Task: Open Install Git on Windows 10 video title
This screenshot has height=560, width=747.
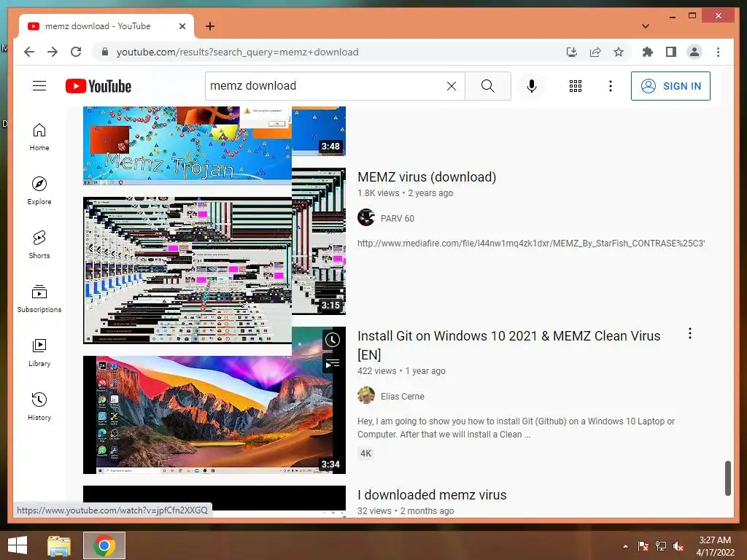Action: tap(508, 345)
